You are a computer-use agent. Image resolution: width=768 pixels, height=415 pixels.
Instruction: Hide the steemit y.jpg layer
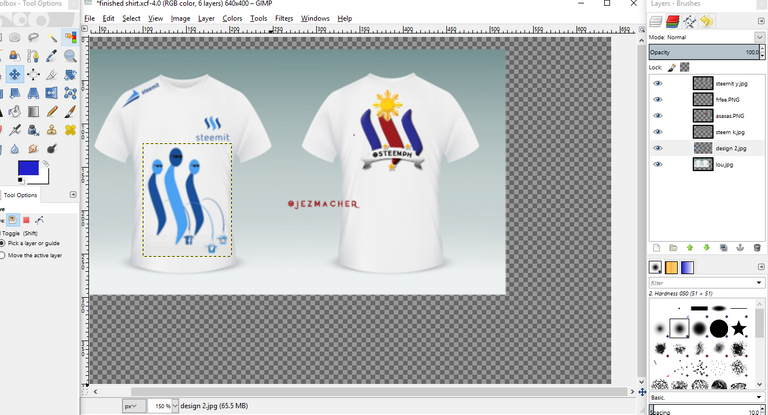[x=658, y=83]
